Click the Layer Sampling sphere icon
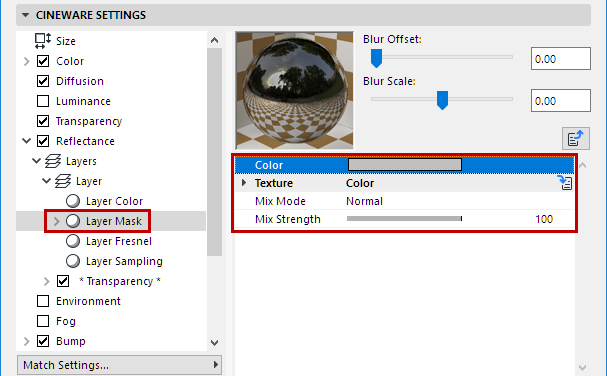The width and height of the screenshot is (607, 376). (73, 261)
